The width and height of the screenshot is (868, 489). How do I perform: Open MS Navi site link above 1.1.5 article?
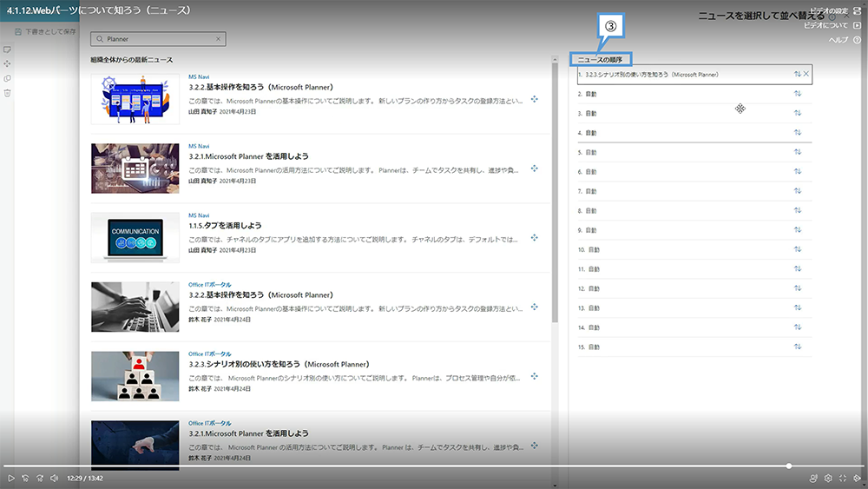pos(199,215)
